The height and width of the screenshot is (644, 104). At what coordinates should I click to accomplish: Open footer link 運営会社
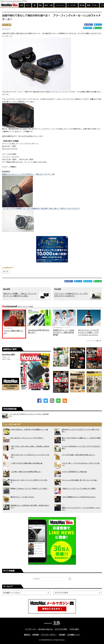click(x=27, y=635)
